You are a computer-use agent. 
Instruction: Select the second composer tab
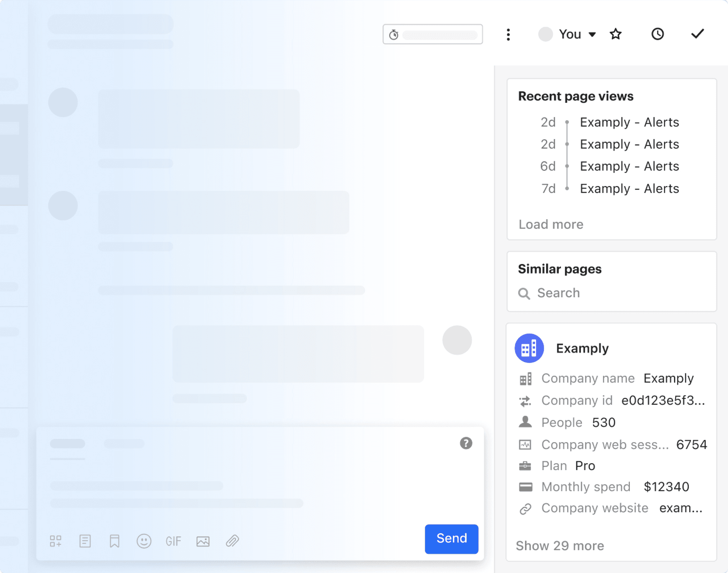pyautogui.click(x=124, y=444)
